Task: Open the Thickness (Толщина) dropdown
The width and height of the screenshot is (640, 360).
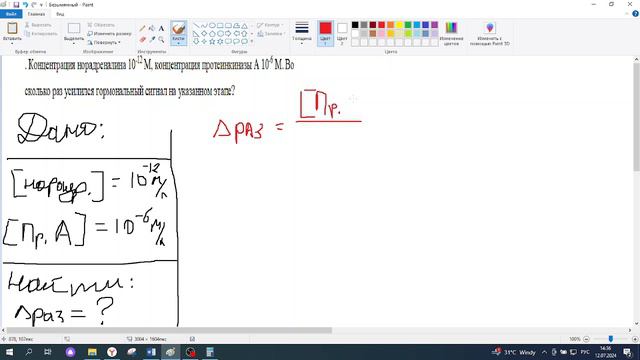Action: pyautogui.click(x=302, y=32)
